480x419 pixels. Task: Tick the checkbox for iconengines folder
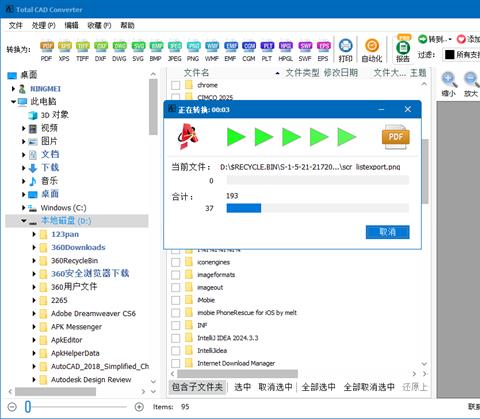pos(176,262)
